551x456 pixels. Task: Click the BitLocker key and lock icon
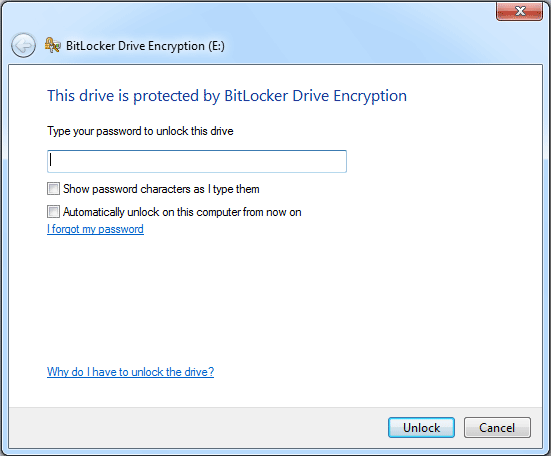click(x=53, y=45)
